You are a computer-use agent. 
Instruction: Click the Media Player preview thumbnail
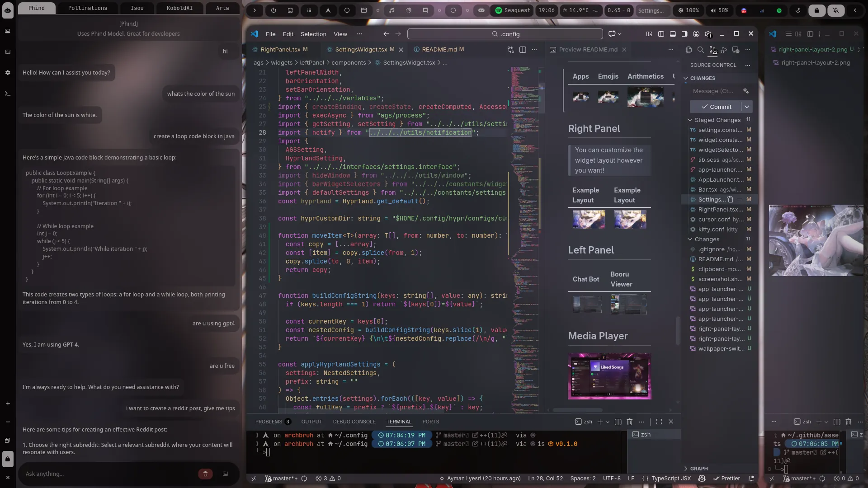[609, 376]
